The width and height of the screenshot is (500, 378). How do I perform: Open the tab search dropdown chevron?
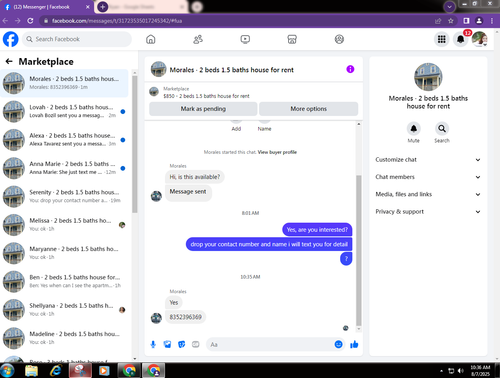[x=449, y=7]
